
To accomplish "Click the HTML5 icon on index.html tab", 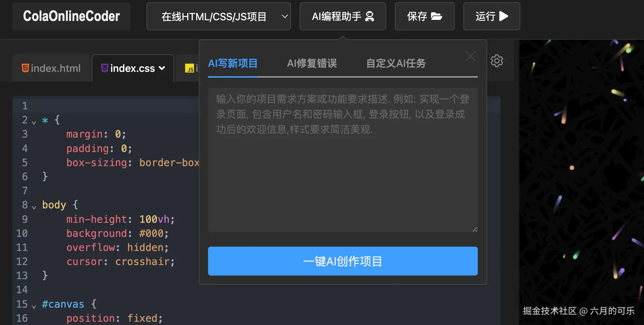I will tap(25, 68).
